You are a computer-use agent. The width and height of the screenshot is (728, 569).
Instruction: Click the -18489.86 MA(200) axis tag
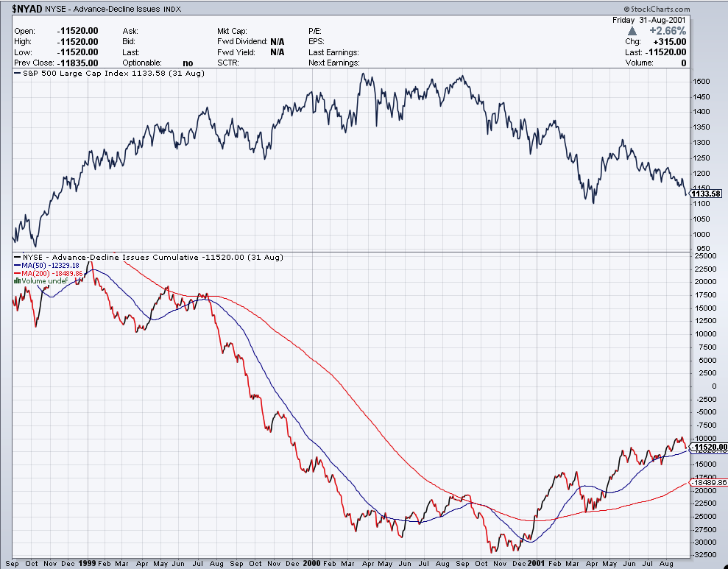(709, 483)
